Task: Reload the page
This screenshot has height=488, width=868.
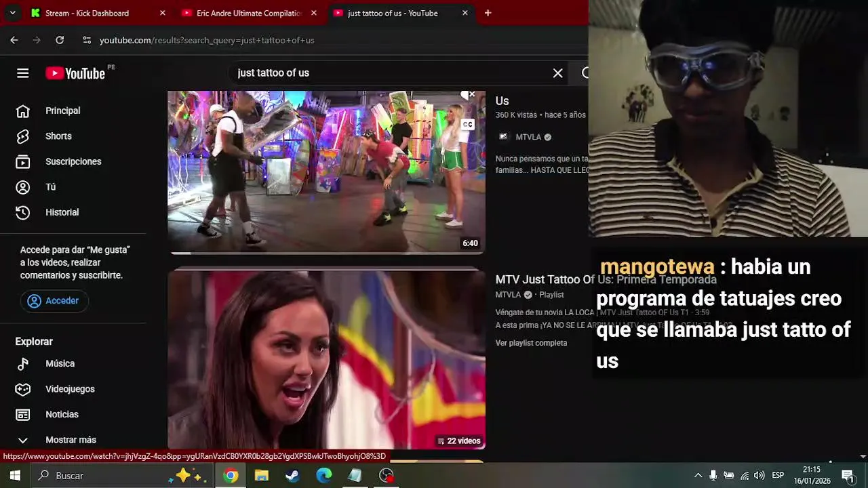Action: pyautogui.click(x=60, y=40)
